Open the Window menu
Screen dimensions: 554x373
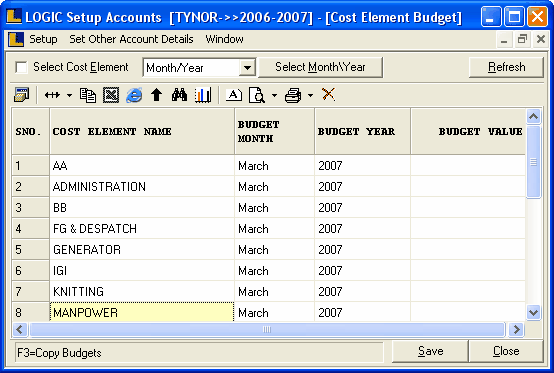coord(224,39)
